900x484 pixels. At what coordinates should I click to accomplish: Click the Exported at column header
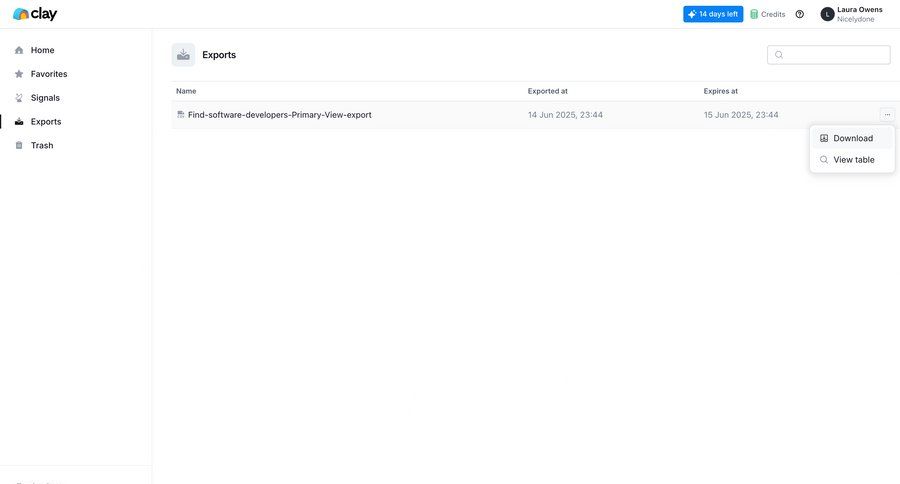pos(548,91)
